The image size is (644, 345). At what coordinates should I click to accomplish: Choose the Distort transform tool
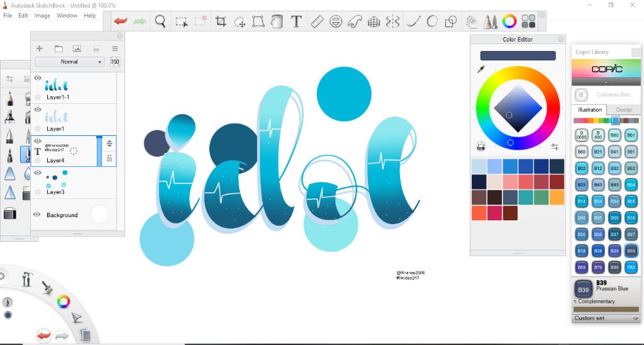coord(258,21)
